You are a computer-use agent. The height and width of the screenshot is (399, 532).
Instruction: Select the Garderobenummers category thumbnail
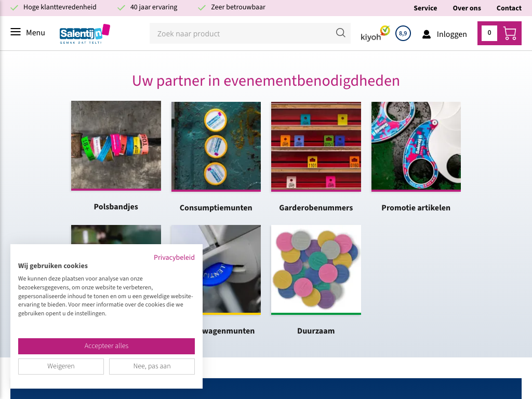[316, 147]
